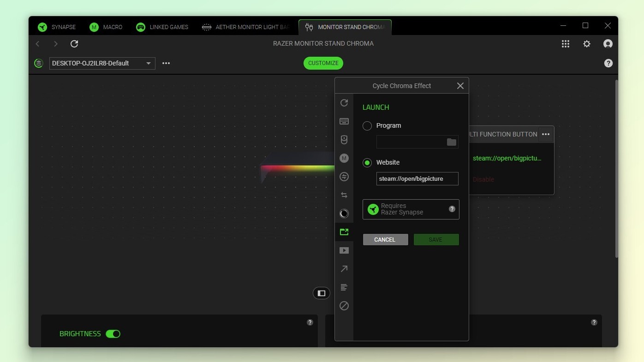Screen dimensions: 644x362
Task: Switch to the Linked Games tab
Action: 162,27
